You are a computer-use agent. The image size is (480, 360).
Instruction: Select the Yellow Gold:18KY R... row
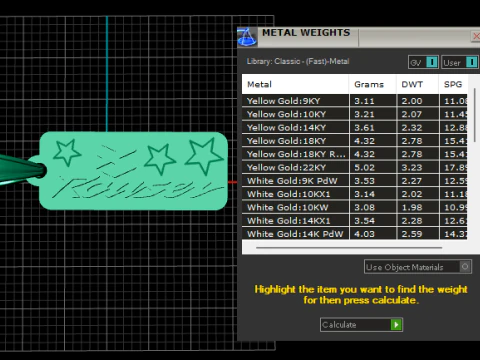[355, 154]
